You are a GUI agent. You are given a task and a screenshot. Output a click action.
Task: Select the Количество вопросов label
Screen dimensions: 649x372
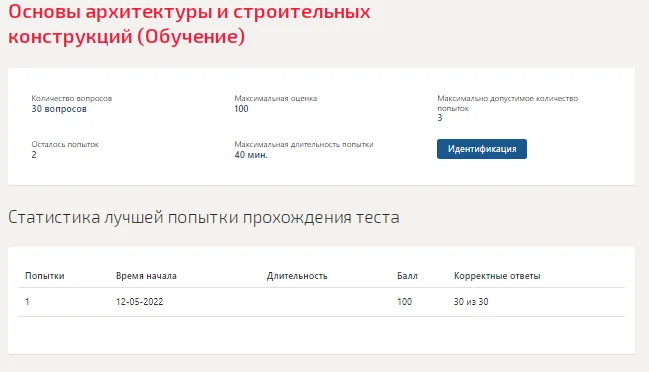(72, 98)
